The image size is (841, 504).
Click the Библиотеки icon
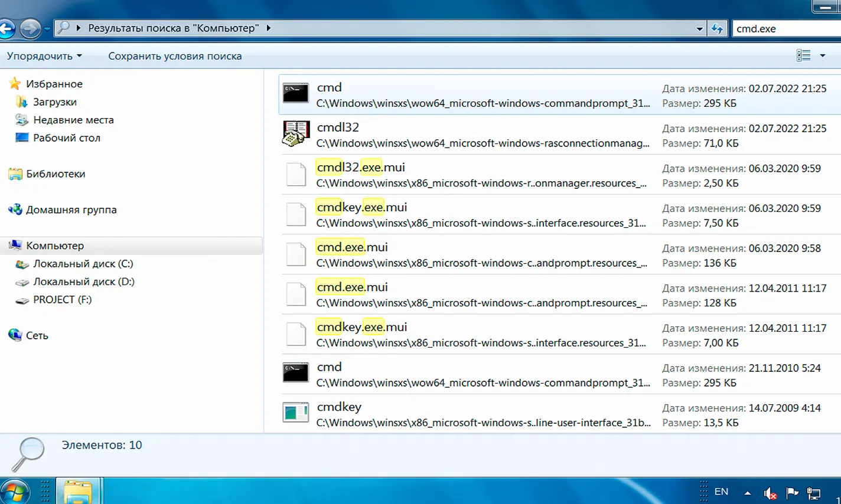click(x=15, y=174)
